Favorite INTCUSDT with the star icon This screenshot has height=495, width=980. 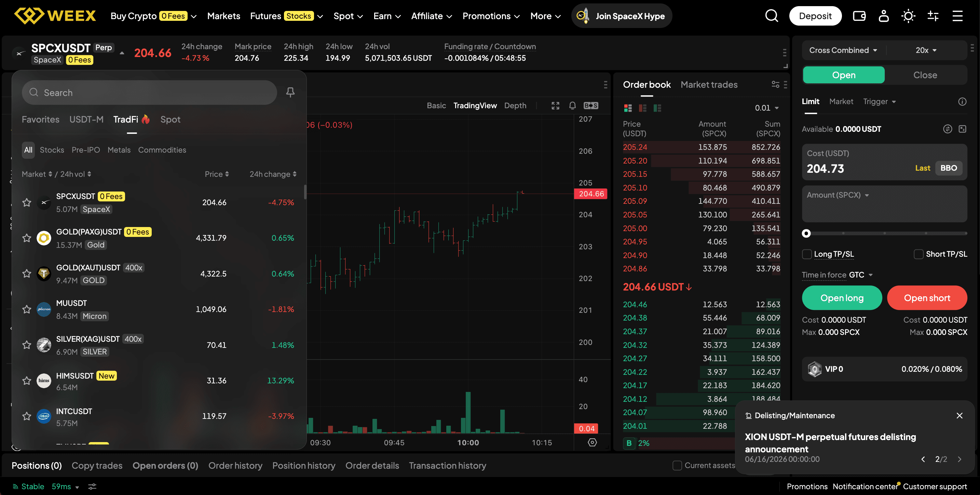click(x=27, y=416)
